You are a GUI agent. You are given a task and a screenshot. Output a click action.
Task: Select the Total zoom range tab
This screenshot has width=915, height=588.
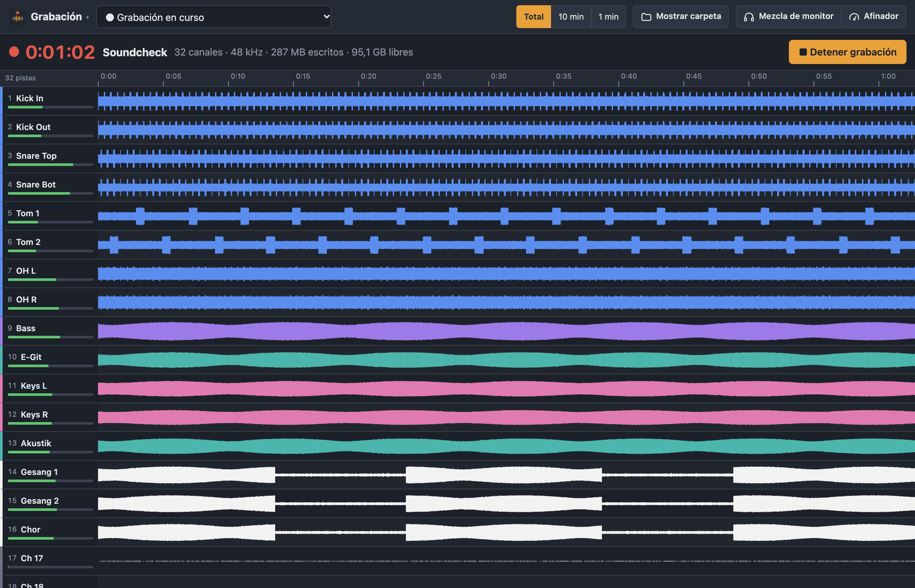(x=534, y=17)
